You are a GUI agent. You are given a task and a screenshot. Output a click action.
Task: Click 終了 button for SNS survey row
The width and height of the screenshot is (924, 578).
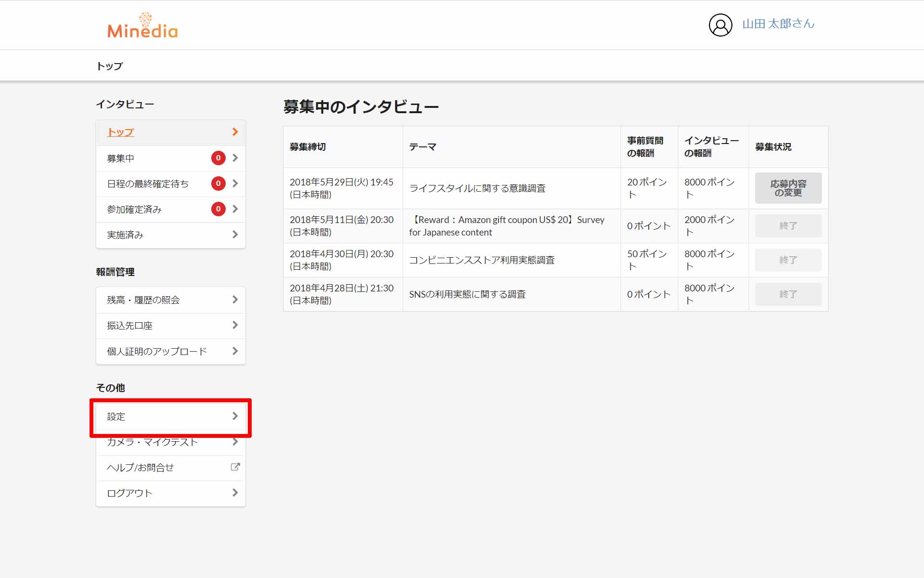[x=788, y=294]
